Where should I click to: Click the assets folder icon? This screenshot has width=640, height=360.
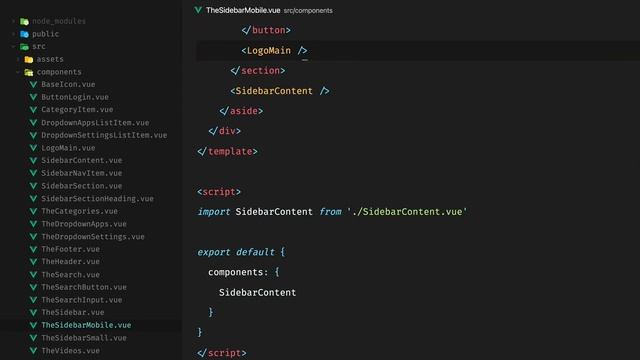pos(29,60)
